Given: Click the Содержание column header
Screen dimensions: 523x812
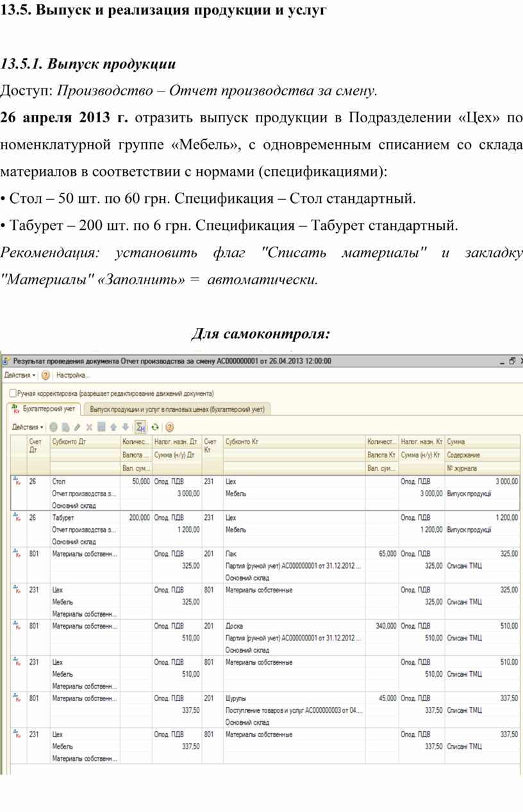Looking at the screenshot, I should coord(482,455).
